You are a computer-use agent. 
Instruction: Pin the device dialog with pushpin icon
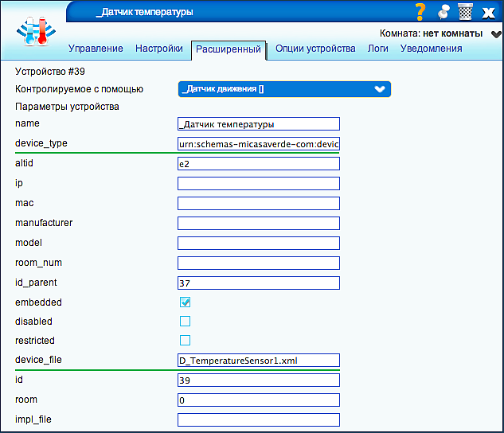coord(443,12)
